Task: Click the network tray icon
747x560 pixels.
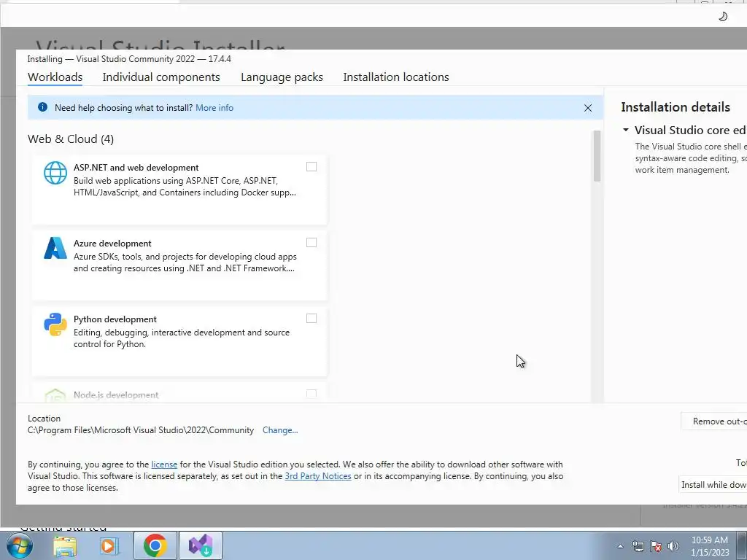Action: (x=638, y=546)
